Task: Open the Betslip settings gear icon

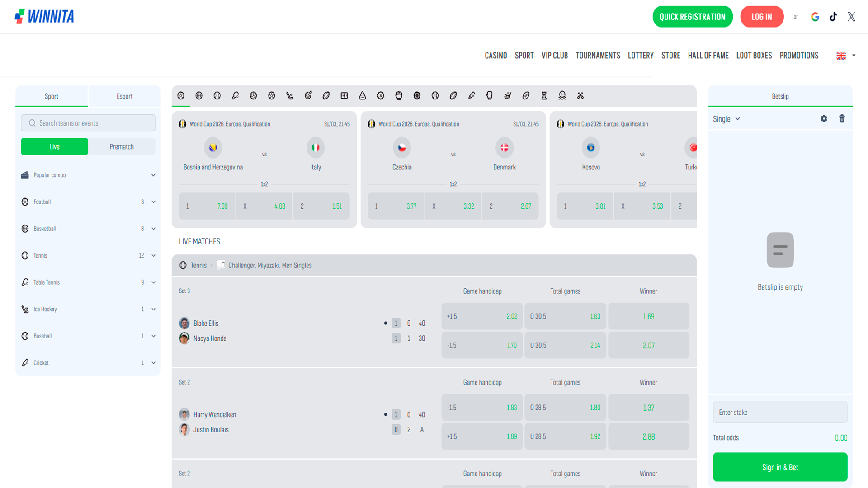Action: [x=824, y=118]
